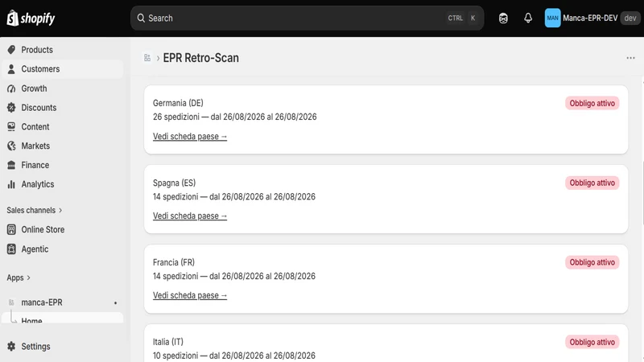Open Agentic sales channel
Screen dimensions: 644x362
point(35,249)
